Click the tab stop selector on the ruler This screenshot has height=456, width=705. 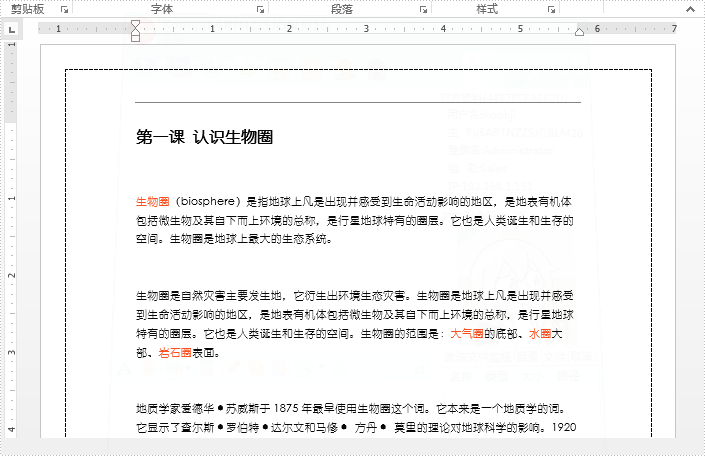[12, 30]
